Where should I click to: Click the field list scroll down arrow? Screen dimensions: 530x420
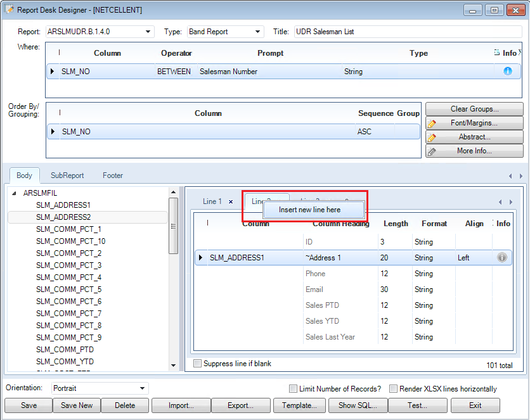coord(174,366)
